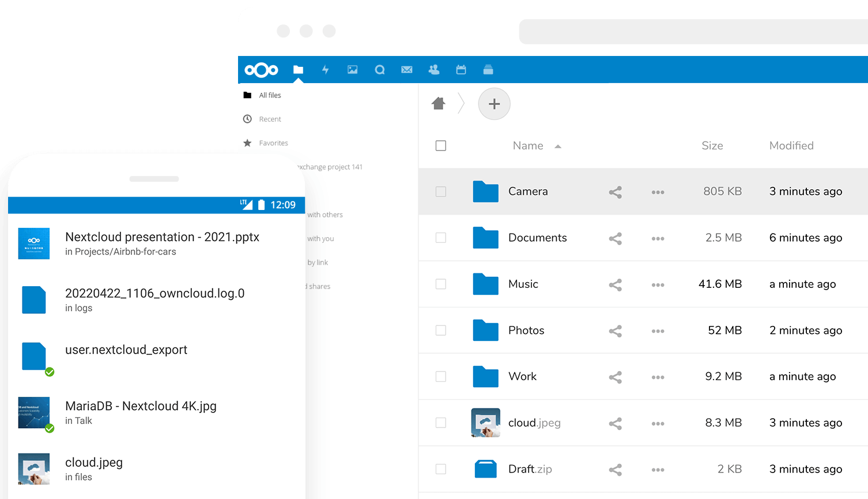Open the Activity lightning bolt icon
This screenshot has height=499, width=868.
click(x=325, y=70)
